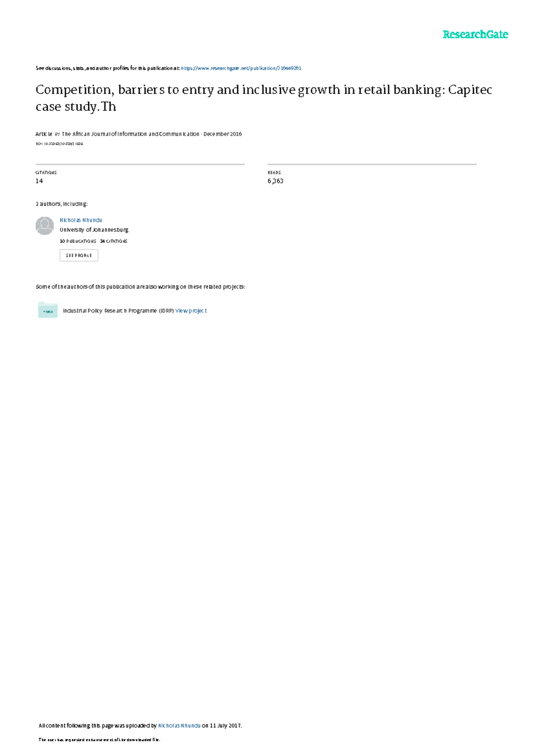The width and height of the screenshot is (535, 756).
Task: Click Nicholas Nhundu link in upload footer
Action: pos(179,726)
